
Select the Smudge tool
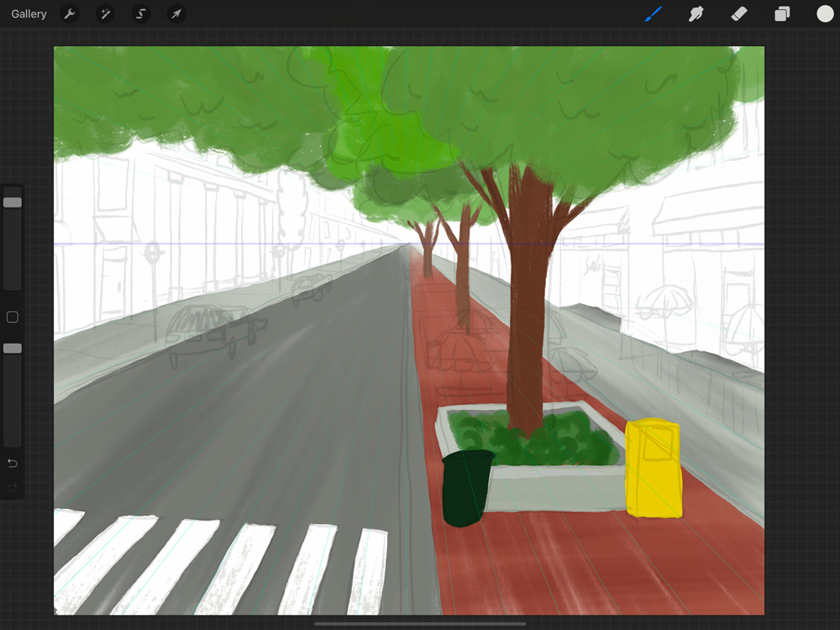pyautogui.click(x=696, y=14)
